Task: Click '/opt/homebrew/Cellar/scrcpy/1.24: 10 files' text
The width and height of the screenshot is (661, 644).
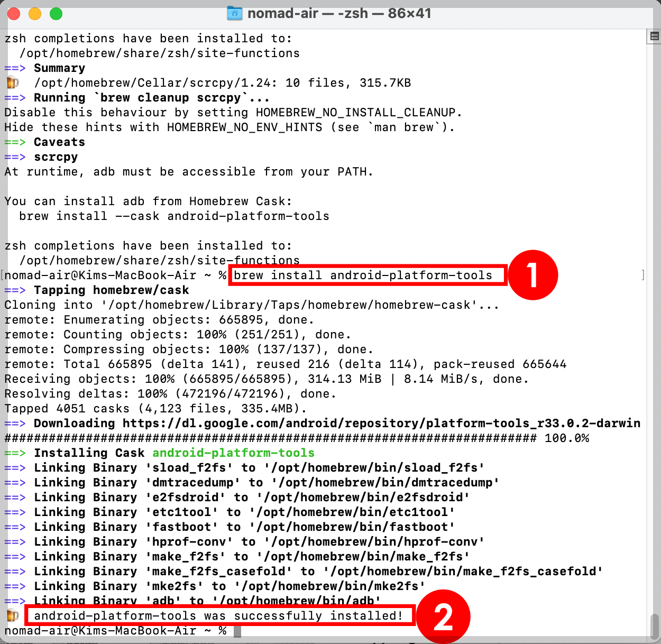Action: tap(223, 83)
